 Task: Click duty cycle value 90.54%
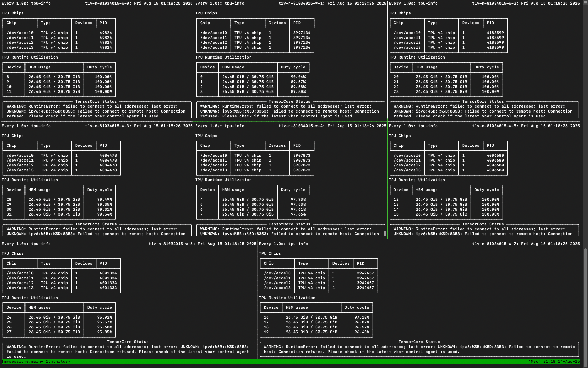click(x=105, y=214)
